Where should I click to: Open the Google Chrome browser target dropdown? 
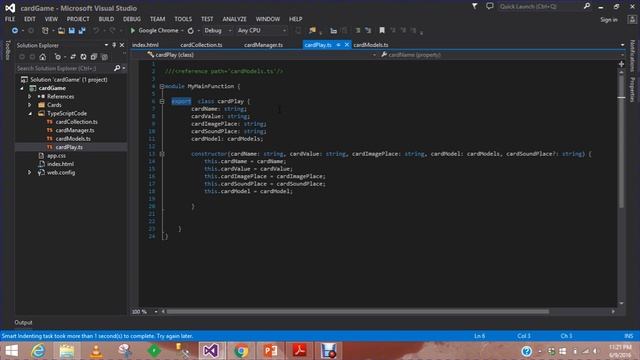coord(182,31)
